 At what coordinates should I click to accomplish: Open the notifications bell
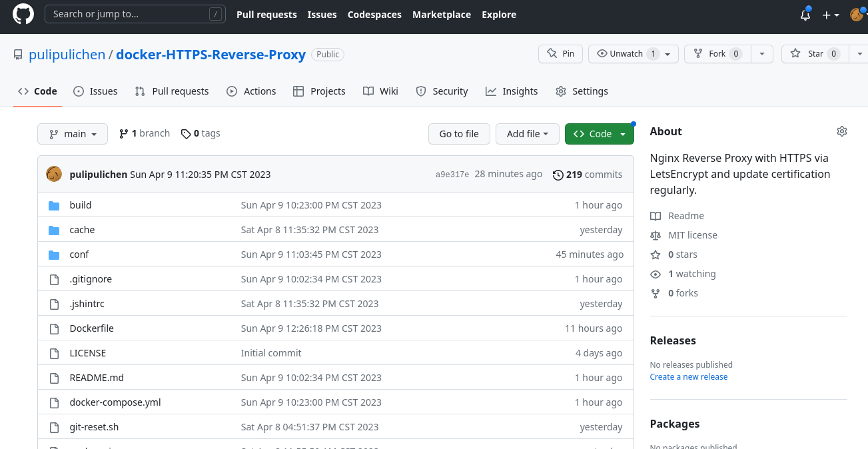805,15
